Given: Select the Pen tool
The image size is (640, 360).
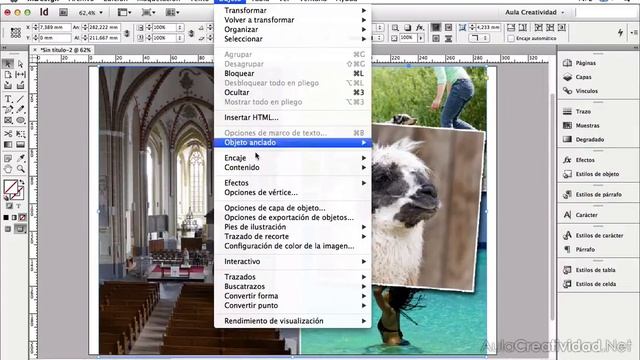Looking at the screenshot, I should [x=8, y=109].
